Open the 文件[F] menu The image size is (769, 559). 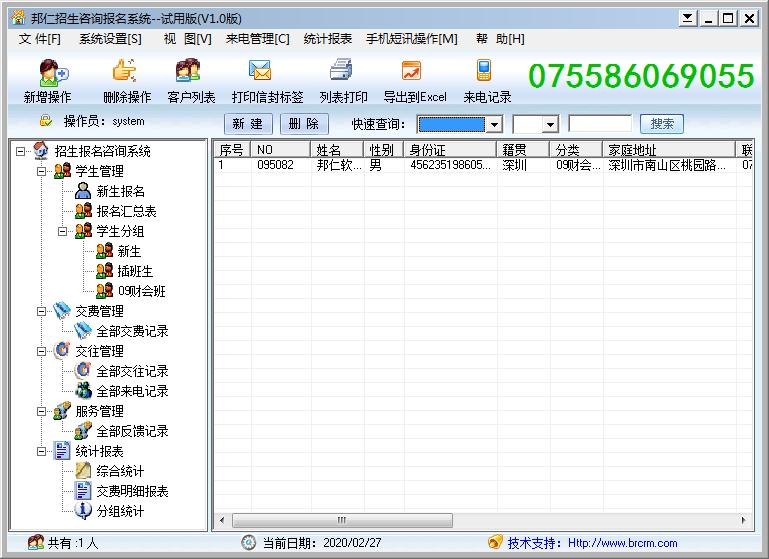pos(40,39)
